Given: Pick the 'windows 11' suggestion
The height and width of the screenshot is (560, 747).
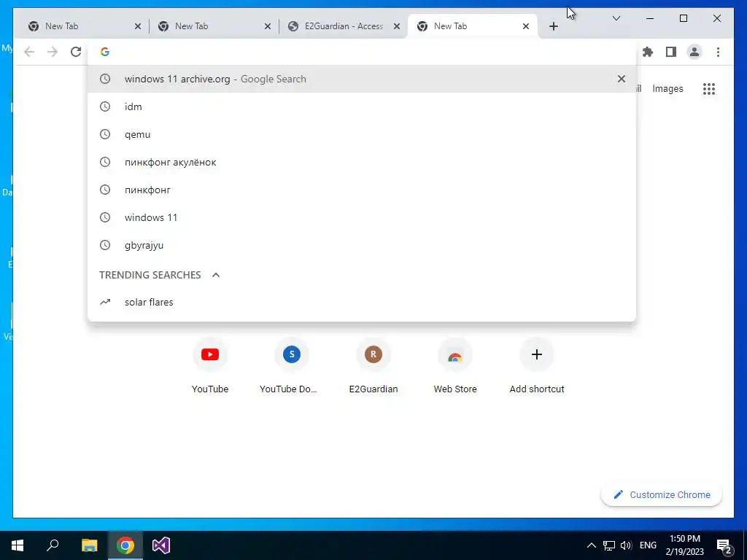Looking at the screenshot, I should pyautogui.click(x=362, y=217).
